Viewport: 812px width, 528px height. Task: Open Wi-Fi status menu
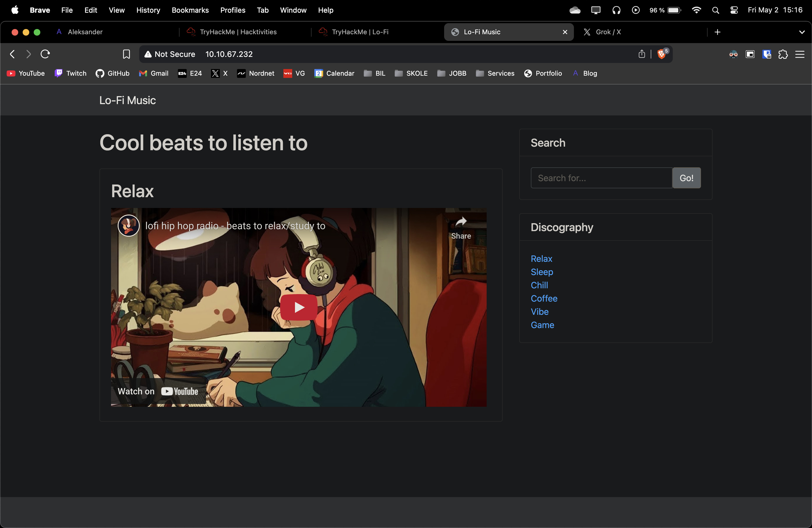click(696, 10)
